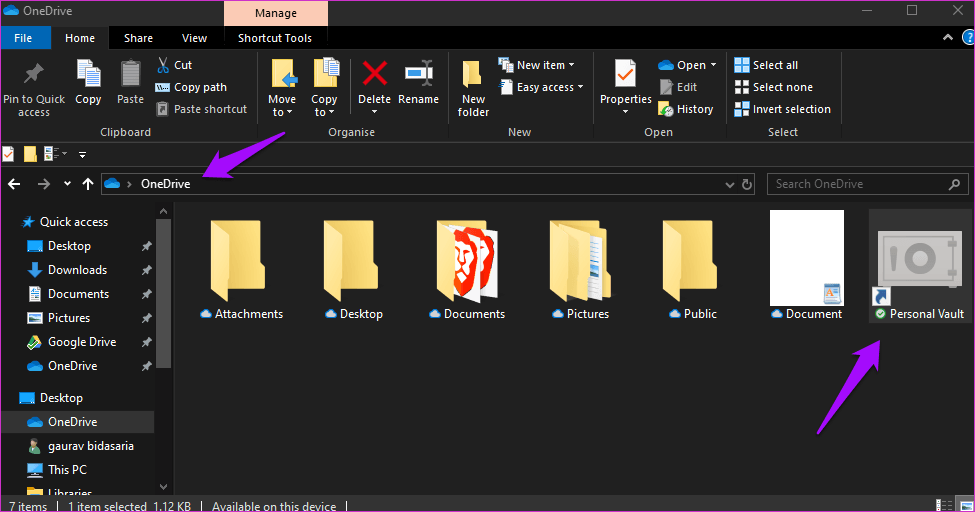This screenshot has height=512, width=975.
Task: Switch to Details view in status bar
Action: [944, 505]
